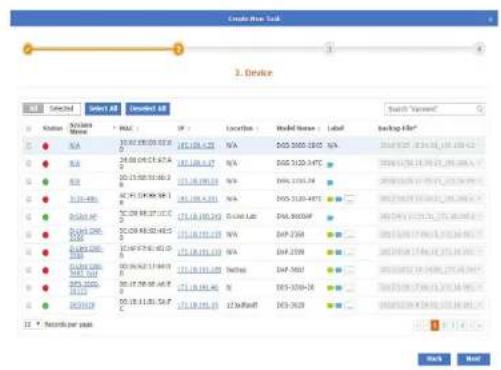Proceed with the Next button

click(x=473, y=359)
